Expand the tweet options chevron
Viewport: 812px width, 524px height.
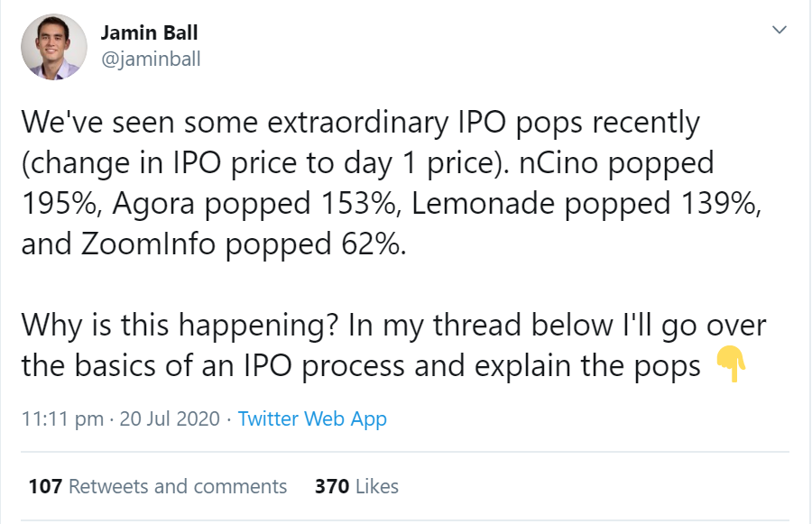(x=780, y=31)
